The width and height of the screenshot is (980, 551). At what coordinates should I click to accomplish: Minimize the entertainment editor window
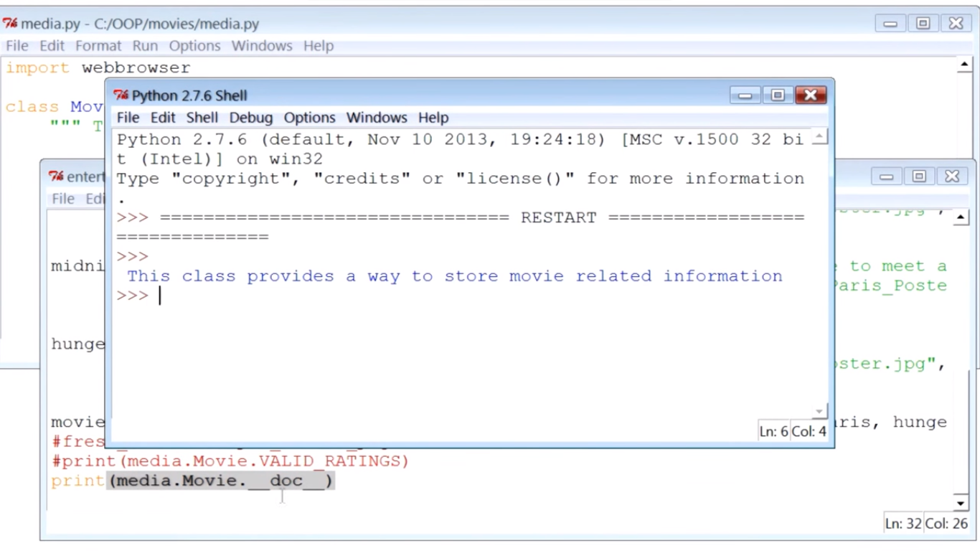click(887, 176)
